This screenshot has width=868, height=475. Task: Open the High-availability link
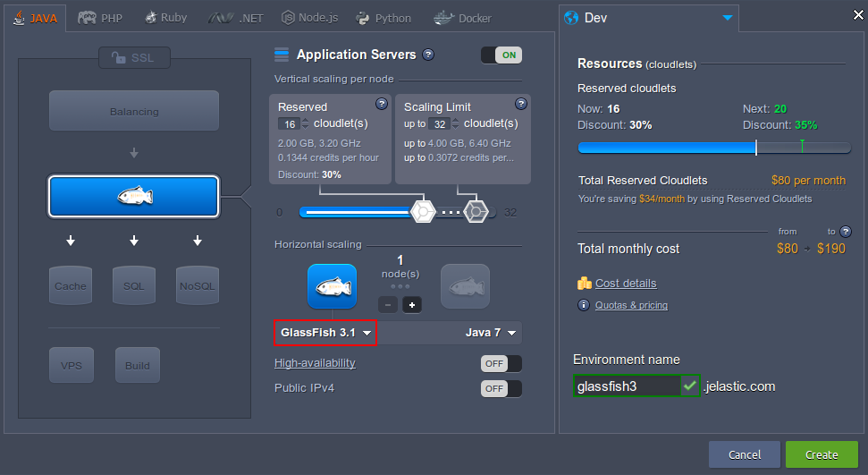coord(315,363)
